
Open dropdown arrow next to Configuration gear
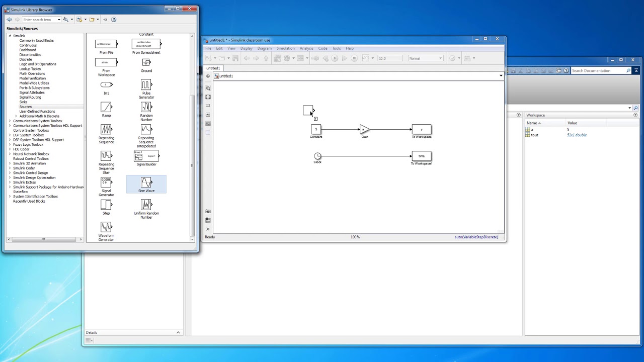click(x=293, y=58)
